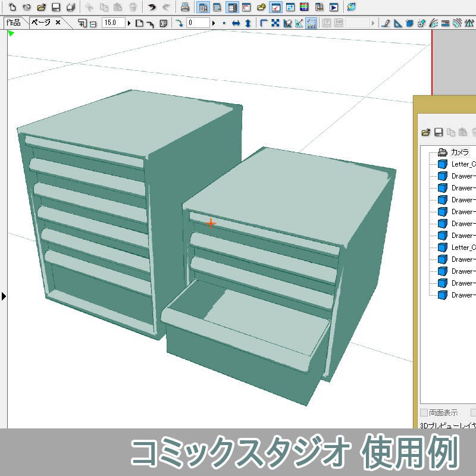Click the Save icon in the 3D panel
476x476 pixels.
tap(438, 132)
